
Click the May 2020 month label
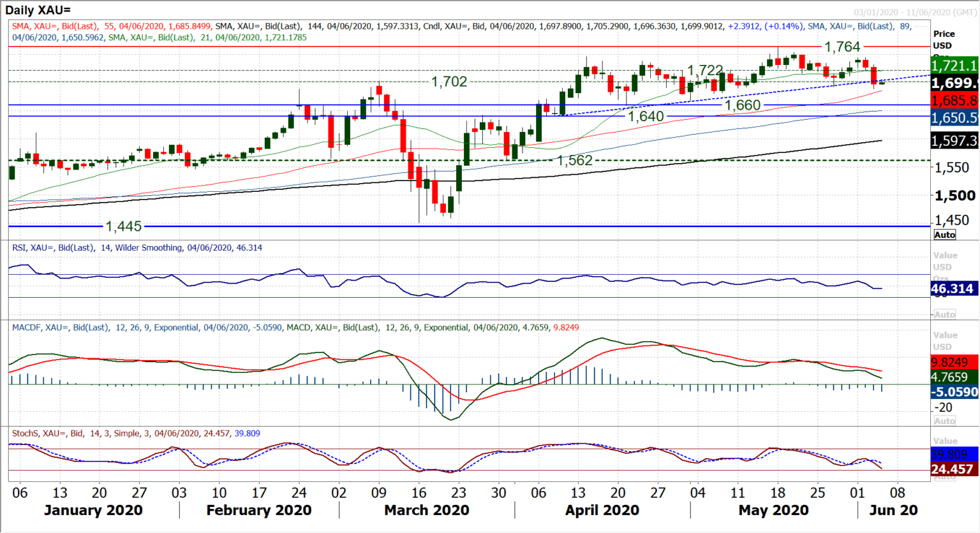coord(774,511)
